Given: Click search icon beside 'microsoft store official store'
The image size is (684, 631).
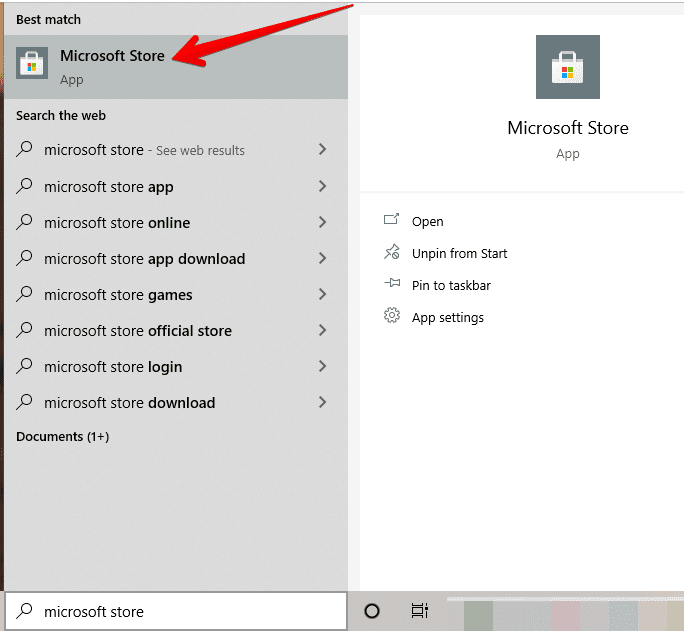Looking at the screenshot, I should tap(24, 330).
